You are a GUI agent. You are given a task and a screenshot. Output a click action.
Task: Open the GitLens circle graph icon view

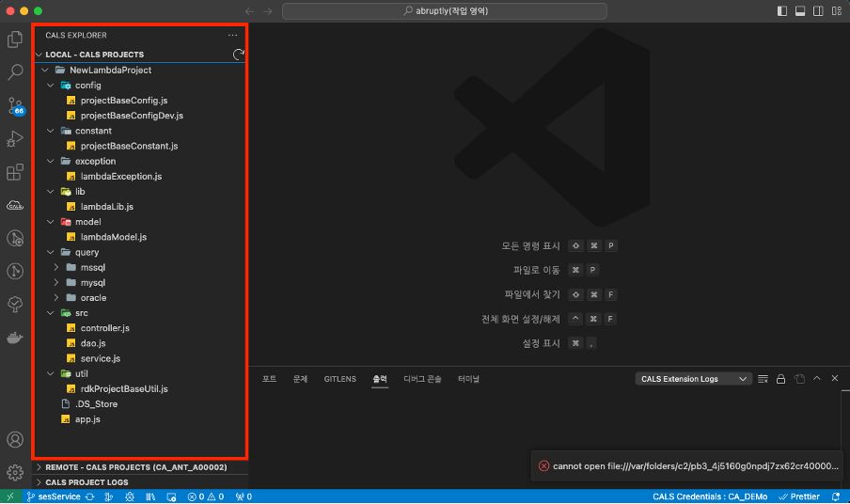pyautogui.click(x=15, y=271)
